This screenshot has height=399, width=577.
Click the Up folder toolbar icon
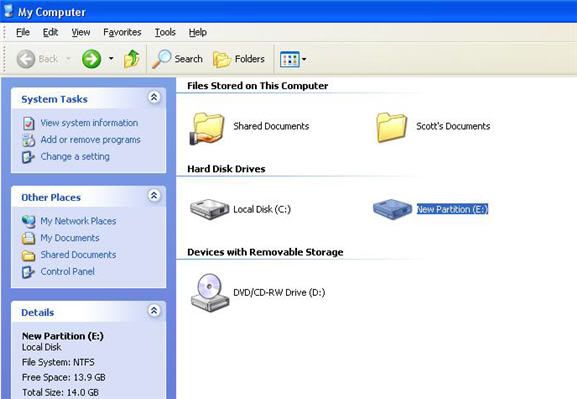[x=131, y=59]
